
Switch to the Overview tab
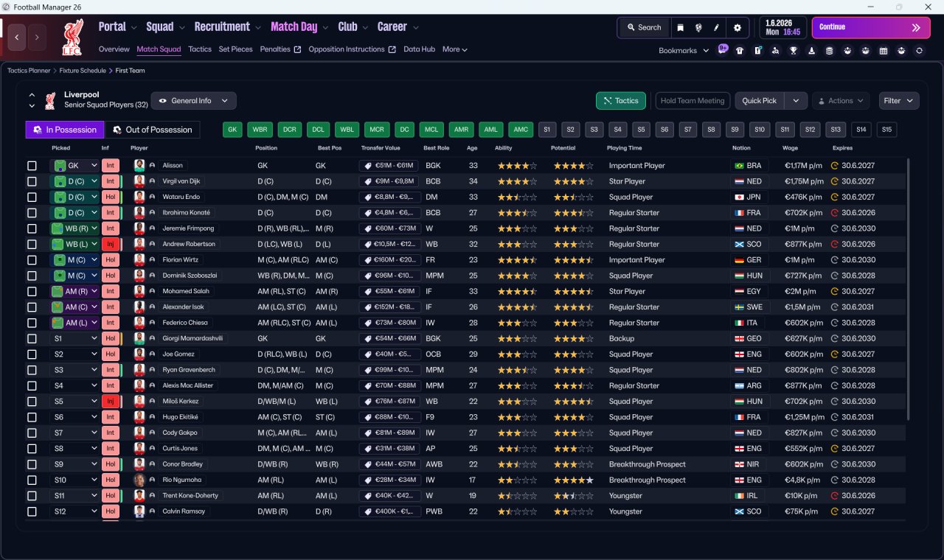click(x=114, y=49)
